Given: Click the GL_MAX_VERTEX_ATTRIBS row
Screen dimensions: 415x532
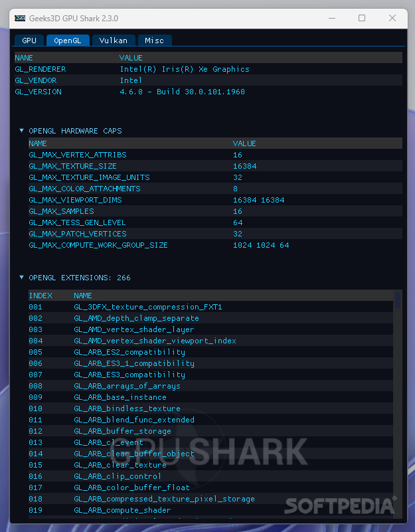Looking at the screenshot, I should (x=216, y=155).
